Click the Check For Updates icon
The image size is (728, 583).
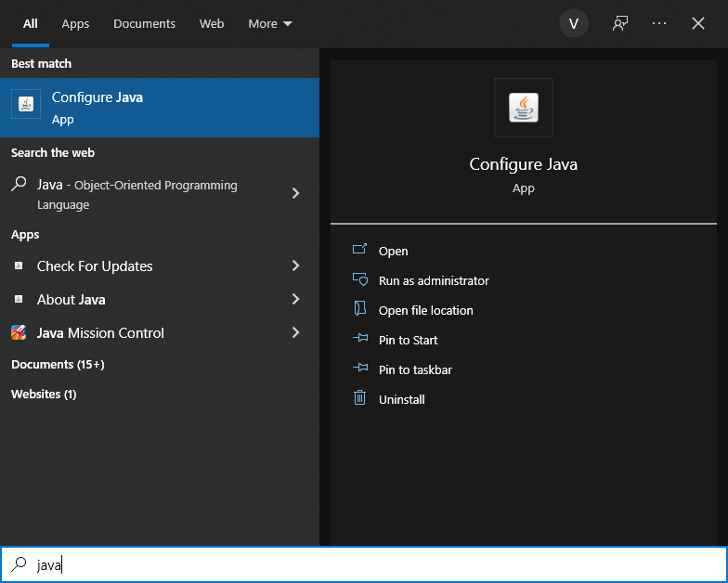coord(19,266)
